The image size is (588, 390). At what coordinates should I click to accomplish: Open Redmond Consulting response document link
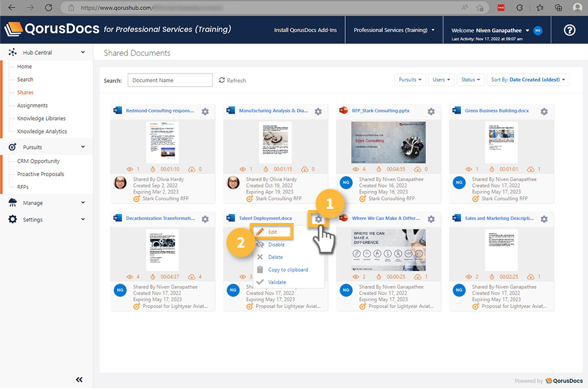[160, 111]
